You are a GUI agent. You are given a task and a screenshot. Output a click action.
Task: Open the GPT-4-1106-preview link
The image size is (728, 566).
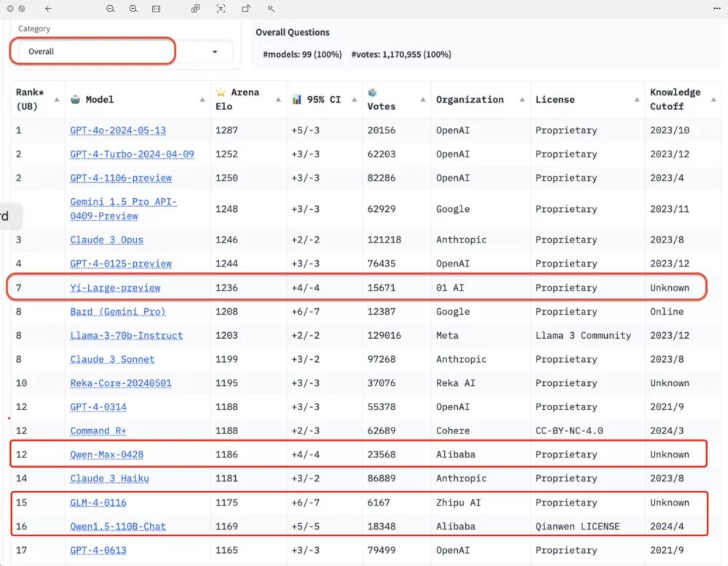point(121,178)
